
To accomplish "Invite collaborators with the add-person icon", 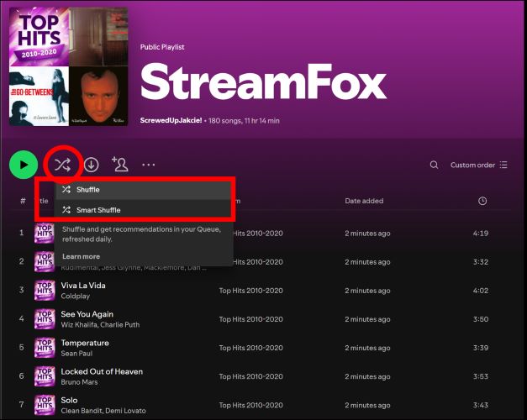I will point(120,164).
